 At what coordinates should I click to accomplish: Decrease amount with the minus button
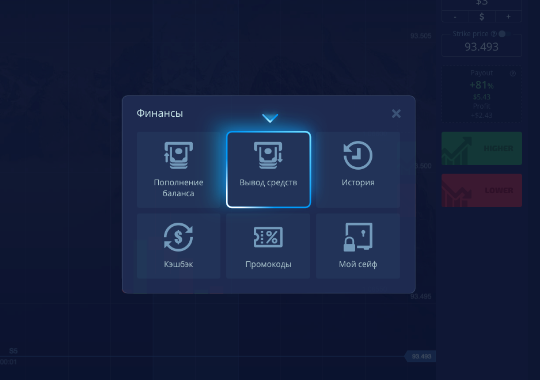pos(455,17)
